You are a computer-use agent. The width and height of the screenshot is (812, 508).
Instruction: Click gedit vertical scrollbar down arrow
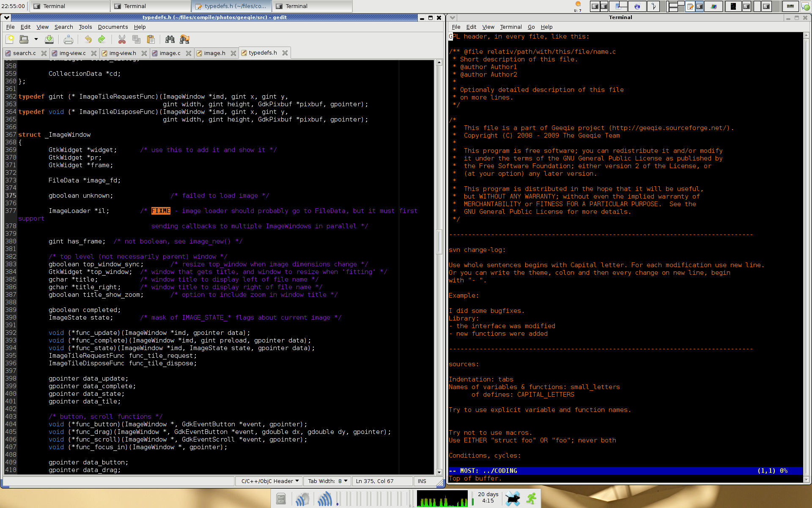click(x=439, y=472)
